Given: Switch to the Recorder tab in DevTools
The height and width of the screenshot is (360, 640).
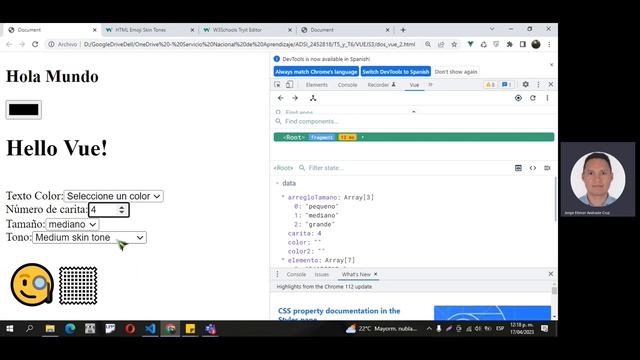Looking at the screenshot, I should 382,85.
